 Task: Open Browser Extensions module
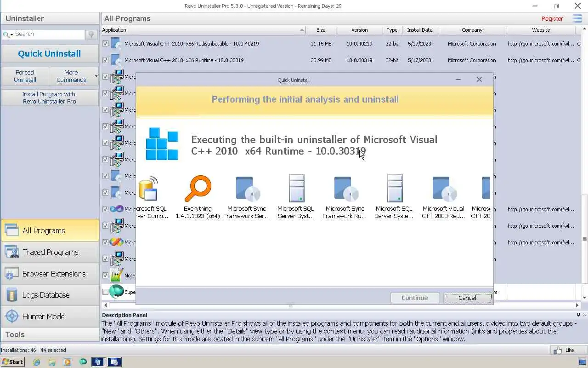tap(50, 274)
